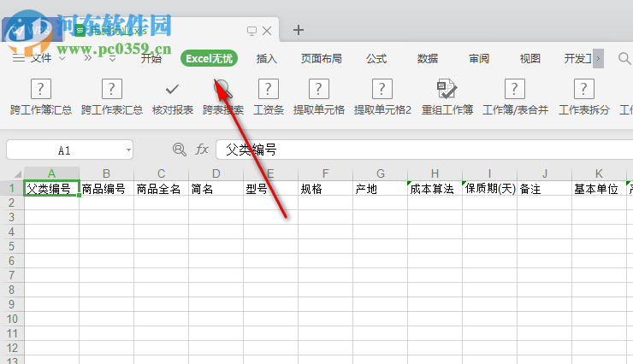Select the Excel无忧 tab
The height and width of the screenshot is (364, 633).
(209, 58)
